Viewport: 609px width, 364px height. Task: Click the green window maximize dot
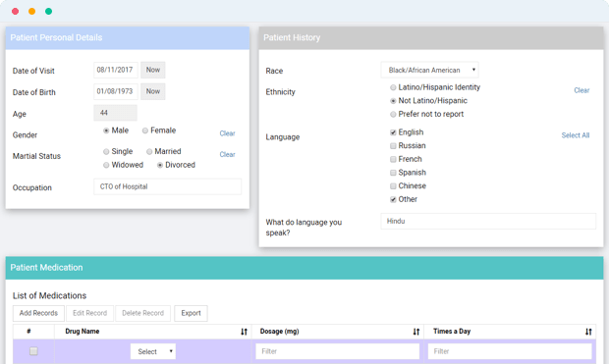[48, 11]
